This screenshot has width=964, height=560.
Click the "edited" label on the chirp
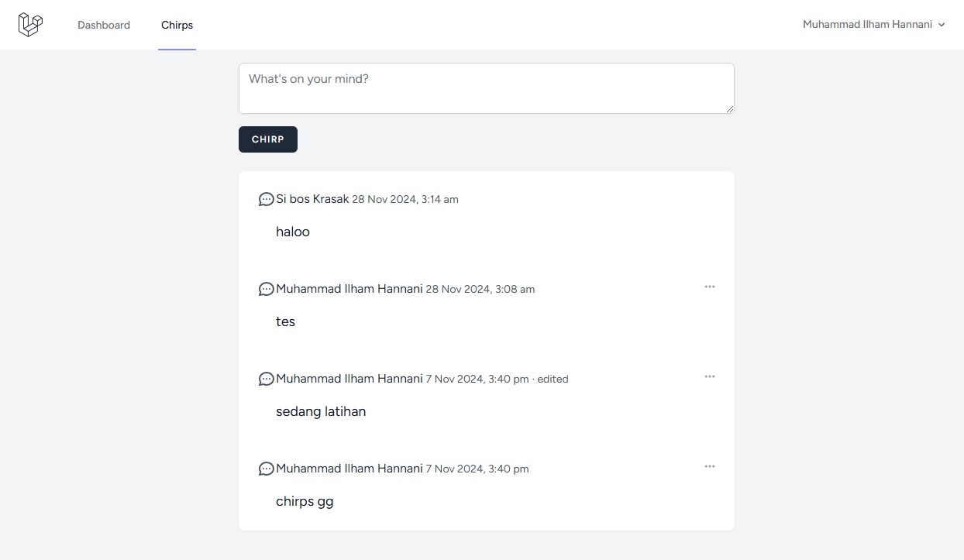[553, 379]
